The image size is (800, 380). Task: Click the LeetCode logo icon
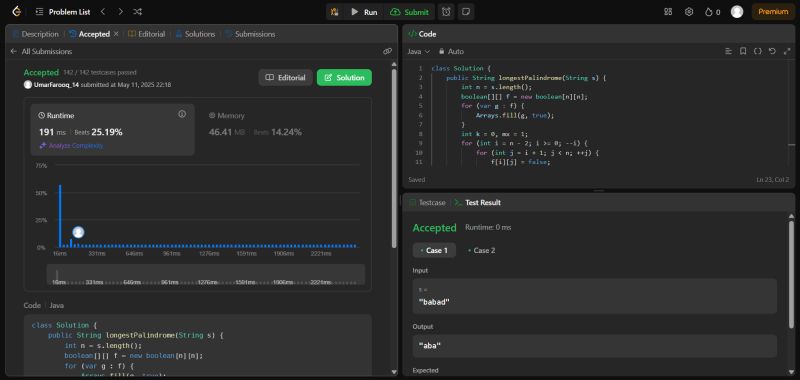(17, 11)
